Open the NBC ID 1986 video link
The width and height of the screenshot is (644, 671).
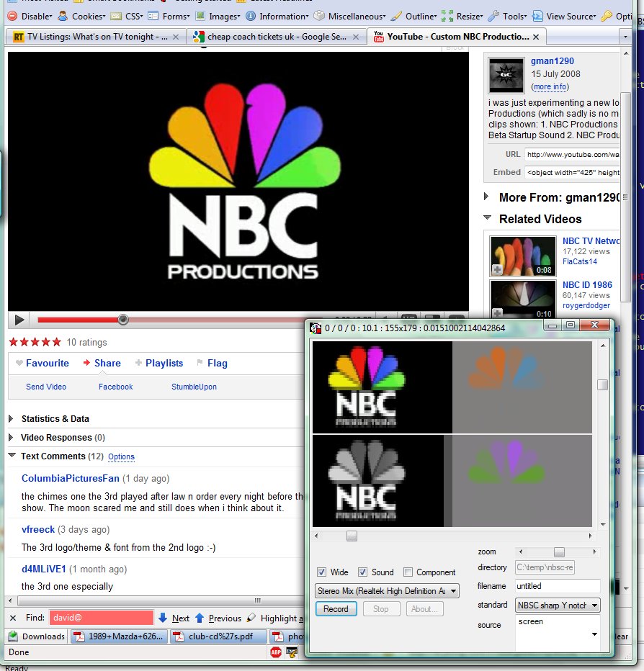587,285
